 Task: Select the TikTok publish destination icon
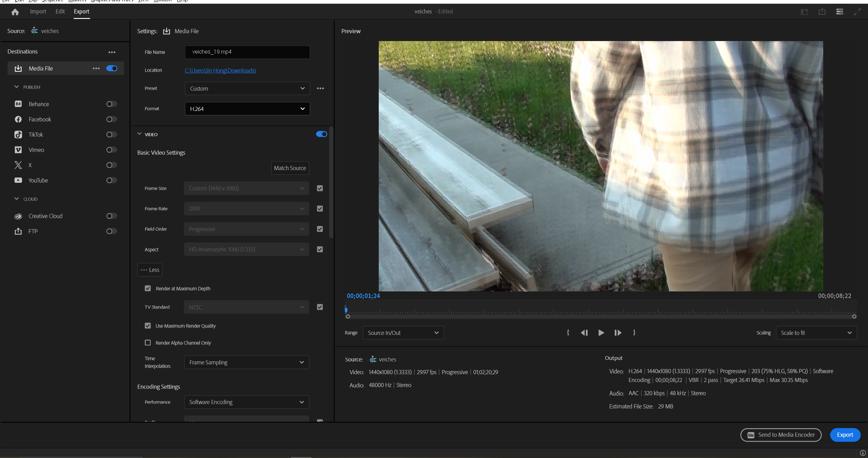click(x=18, y=134)
